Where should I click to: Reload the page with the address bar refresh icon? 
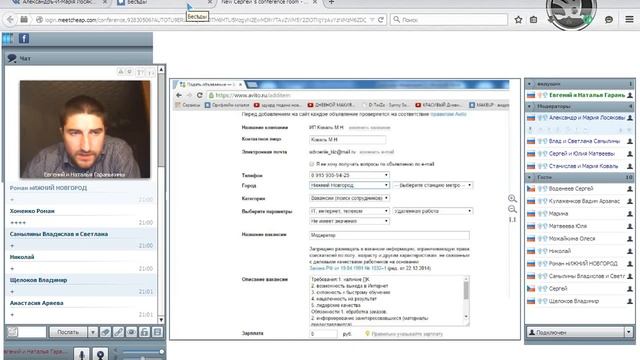tap(380, 20)
